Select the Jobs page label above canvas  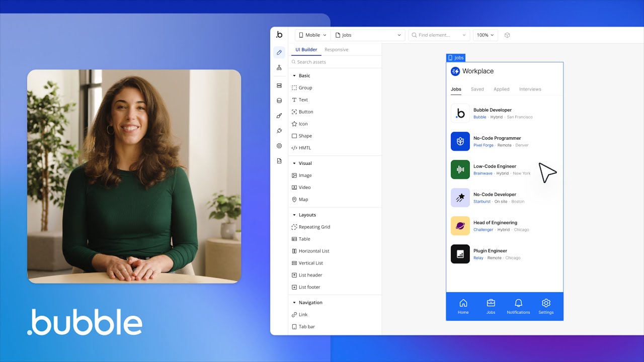coord(455,58)
